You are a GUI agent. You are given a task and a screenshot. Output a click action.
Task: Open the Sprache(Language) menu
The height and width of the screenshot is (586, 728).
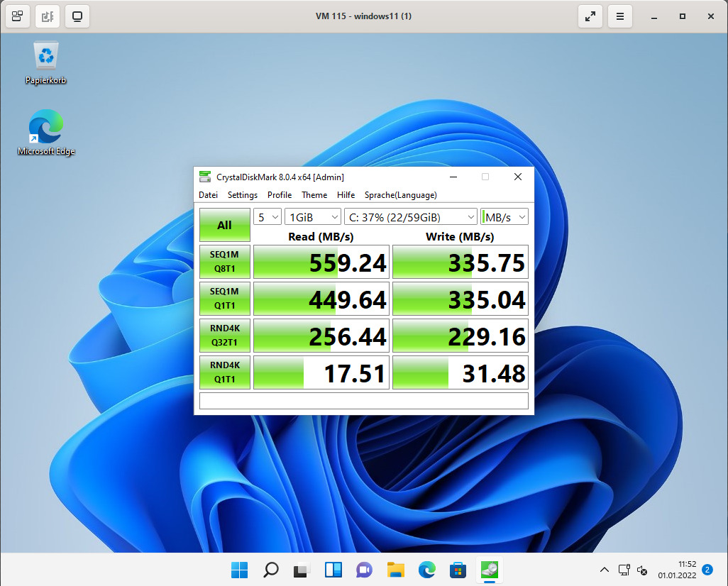coord(401,195)
